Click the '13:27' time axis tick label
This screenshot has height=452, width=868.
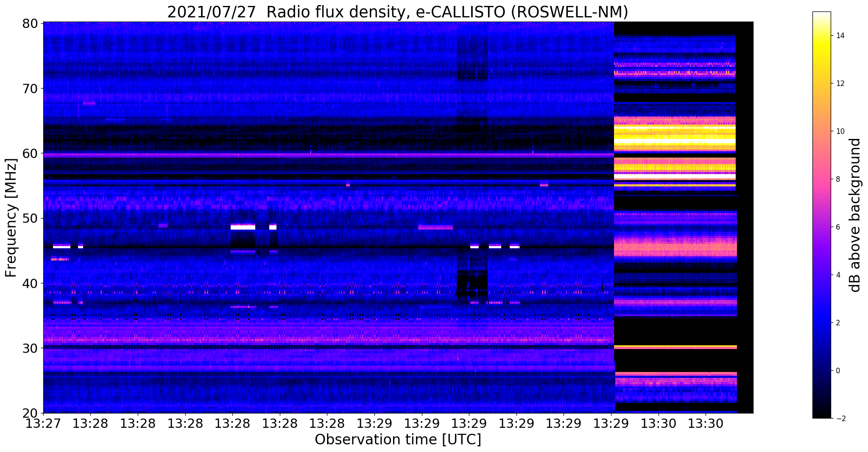pyautogui.click(x=43, y=424)
